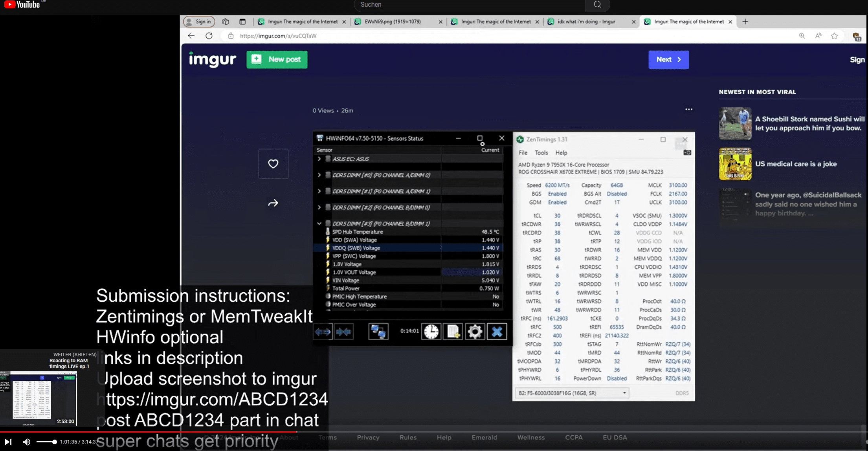Expand DDR5 DIMM [#0] sensor group

(319, 175)
